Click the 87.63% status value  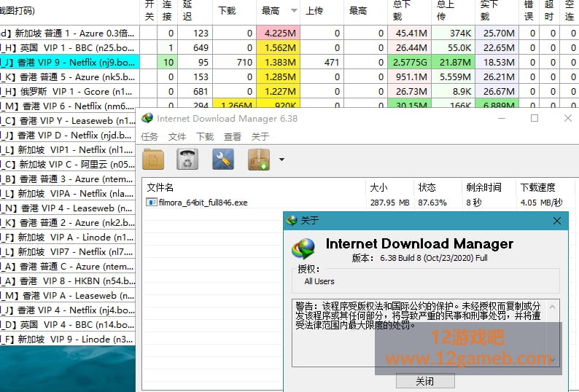[432, 203]
